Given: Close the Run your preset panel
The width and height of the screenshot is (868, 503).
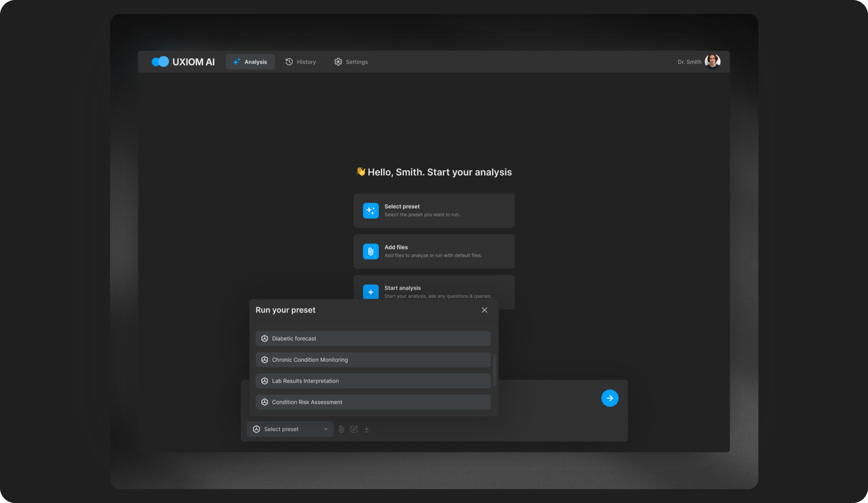Looking at the screenshot, I should 484,310.
